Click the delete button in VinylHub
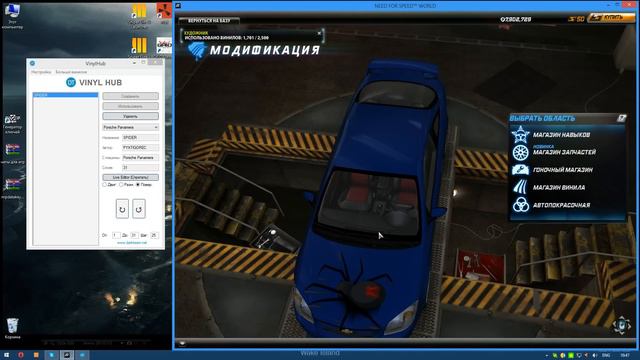This screenshot has height=360, width=640. coord(130,116)
